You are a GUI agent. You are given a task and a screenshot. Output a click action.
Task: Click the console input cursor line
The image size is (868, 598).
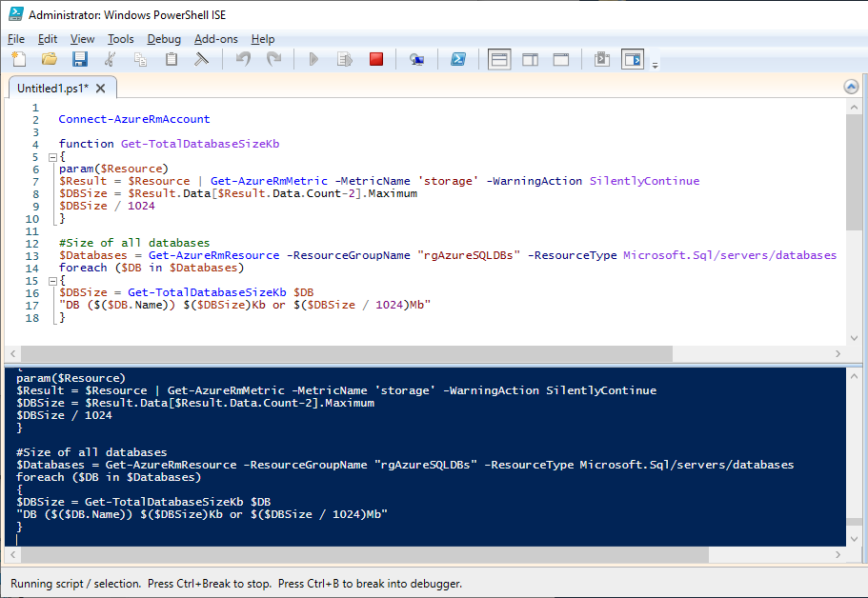coord(425,540)
